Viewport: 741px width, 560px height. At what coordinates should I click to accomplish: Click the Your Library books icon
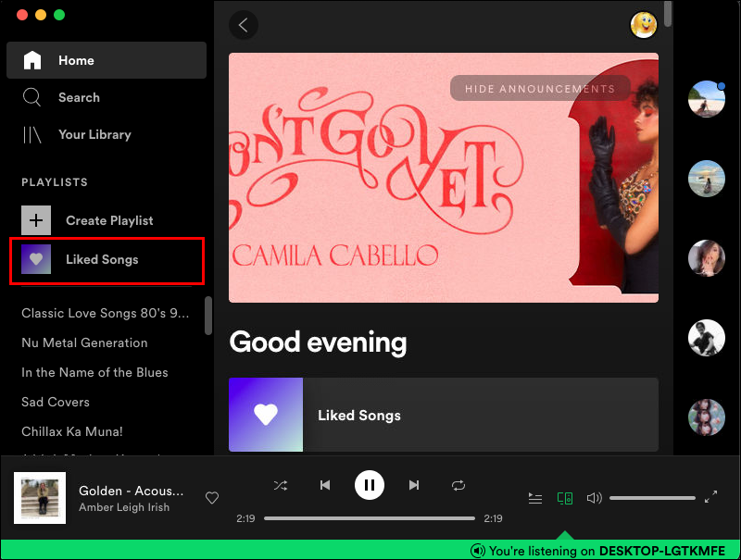point(31,134)
